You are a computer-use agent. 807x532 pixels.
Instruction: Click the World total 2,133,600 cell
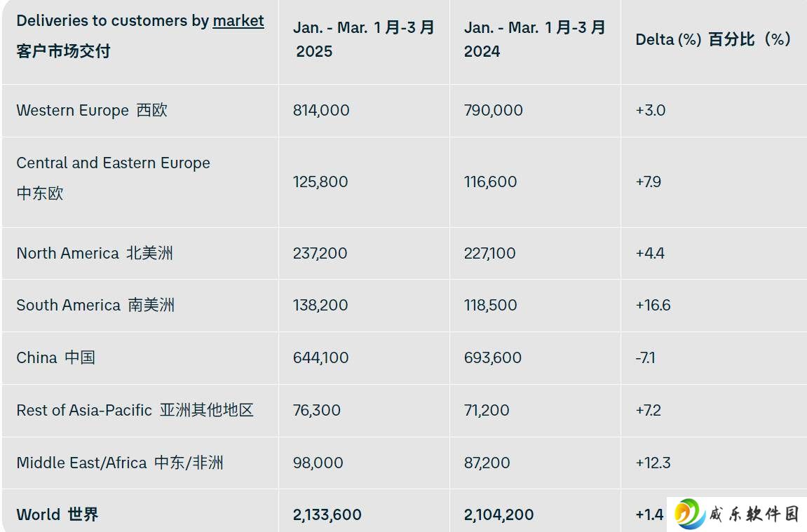point(327,514)
